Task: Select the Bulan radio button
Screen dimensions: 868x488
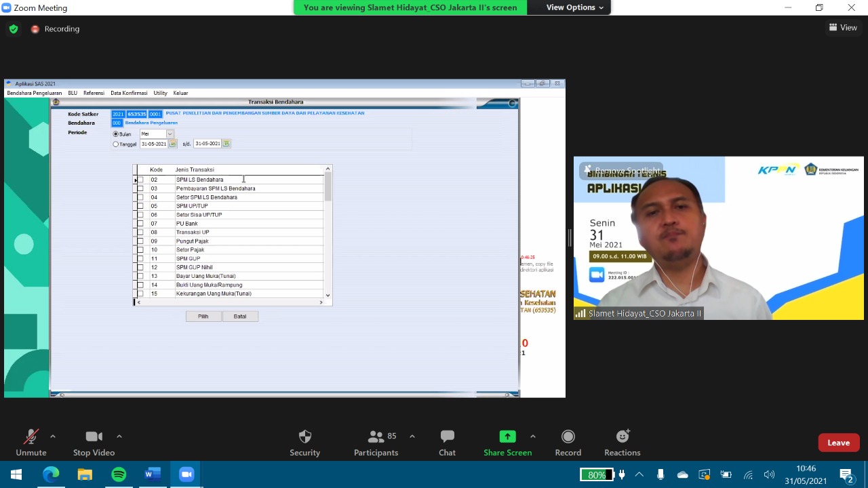Action: pyautogui.click(x=116, y=134)
